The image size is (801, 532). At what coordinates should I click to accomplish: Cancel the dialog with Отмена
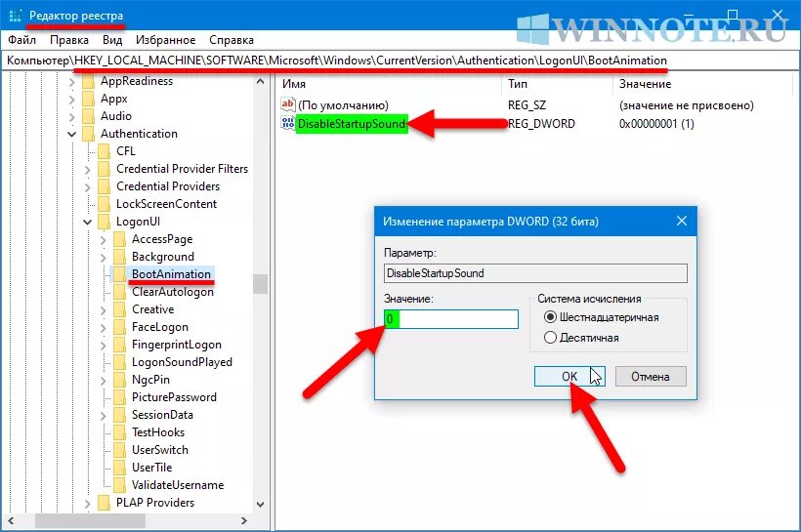(x=651, y=376)
